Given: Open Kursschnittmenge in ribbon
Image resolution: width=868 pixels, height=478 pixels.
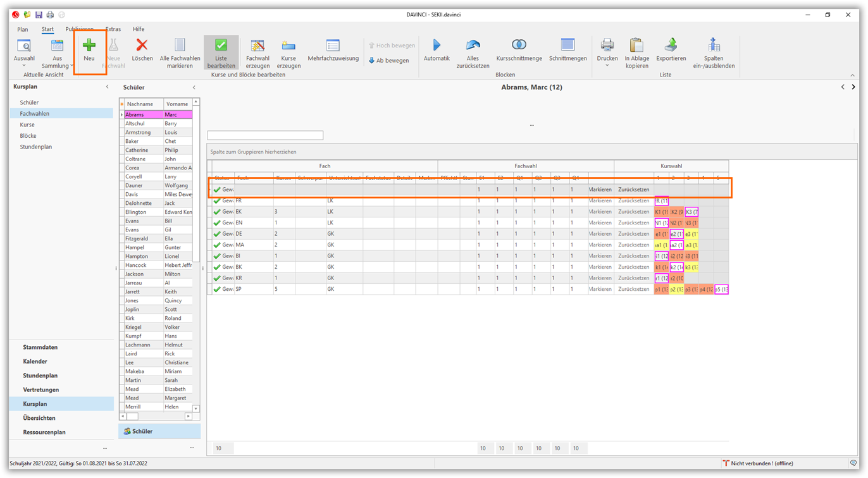Looking at the screenshot, I should tap(519, 46).
